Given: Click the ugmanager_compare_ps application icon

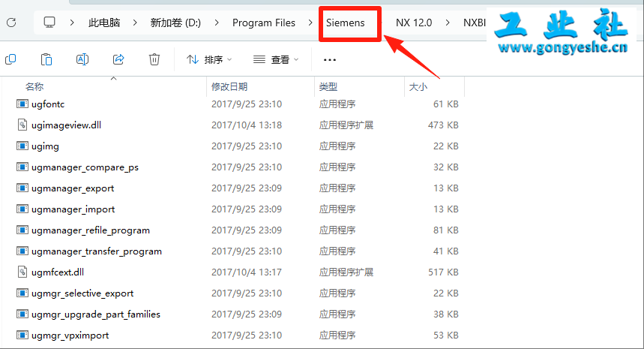Looking at the screenshot, I should (22, 167).
